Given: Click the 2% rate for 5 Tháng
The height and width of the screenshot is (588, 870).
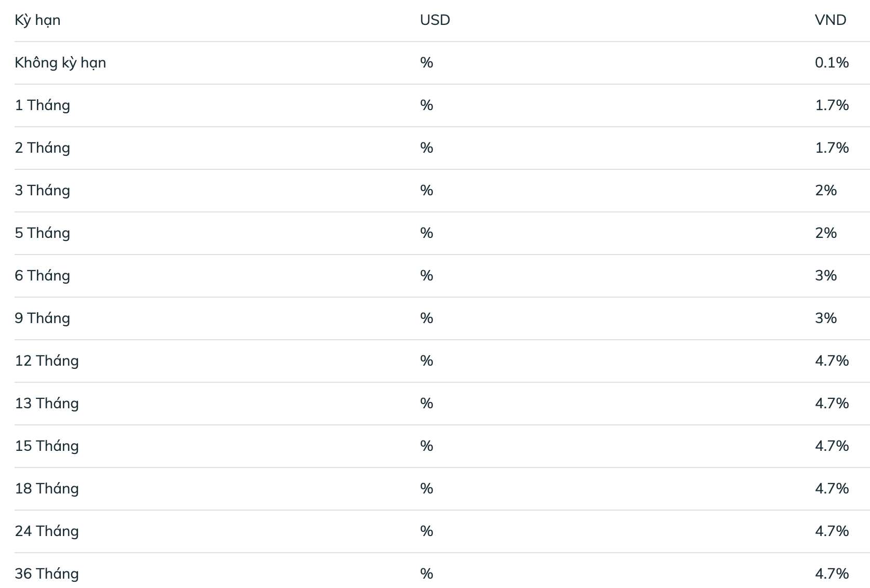Looking at the screenshot, I should 826,233.
